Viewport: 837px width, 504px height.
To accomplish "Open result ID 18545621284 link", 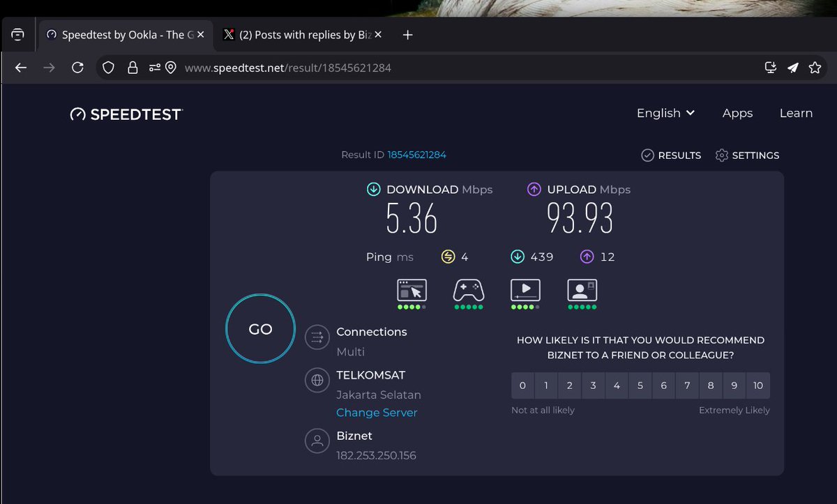I will (416, 155).
